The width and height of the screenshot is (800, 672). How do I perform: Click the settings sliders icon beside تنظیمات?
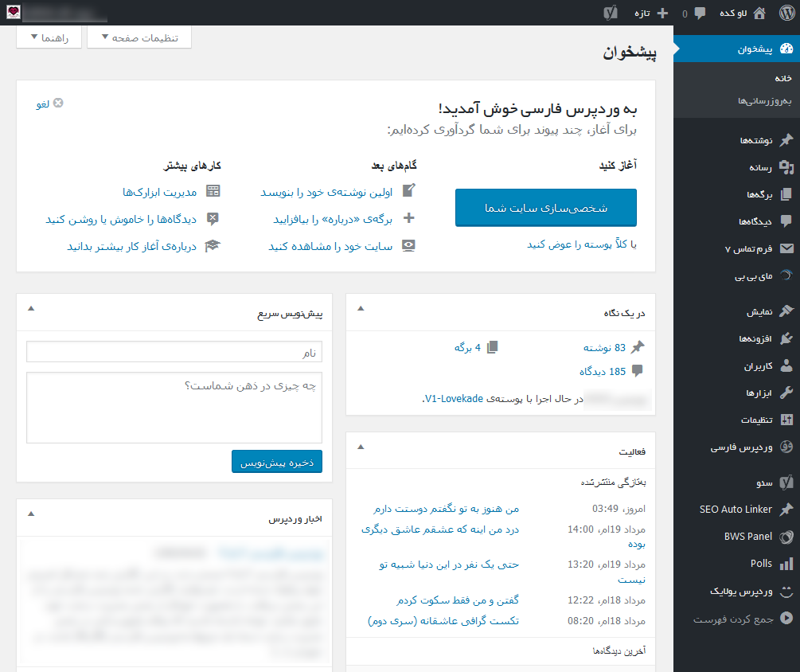[x=786, y=420]
